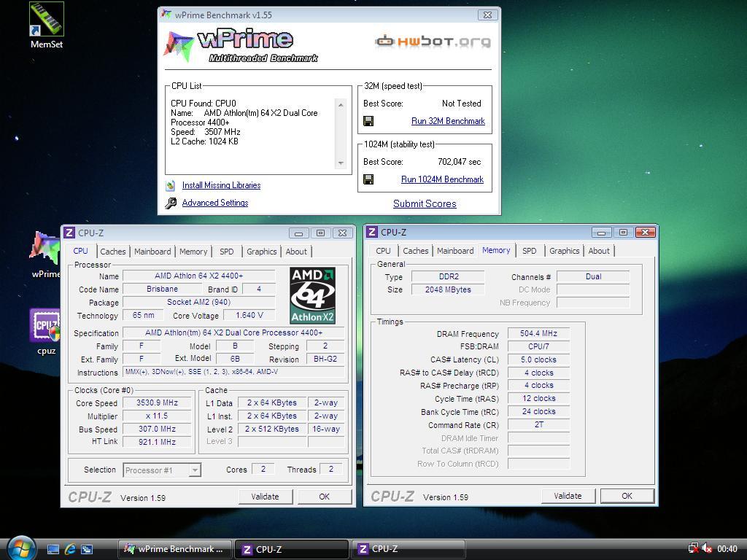This screenshot has height=560, width=747.
Task: Click the network tray icon
Action: click(x=693, y=548)
